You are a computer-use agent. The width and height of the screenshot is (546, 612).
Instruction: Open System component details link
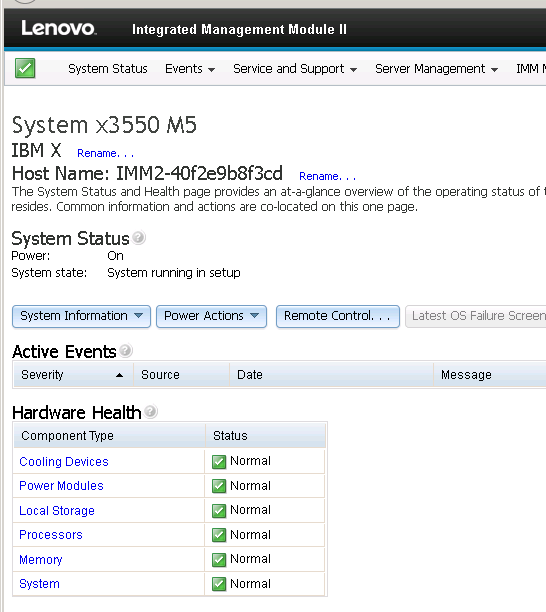coord(39,584)
